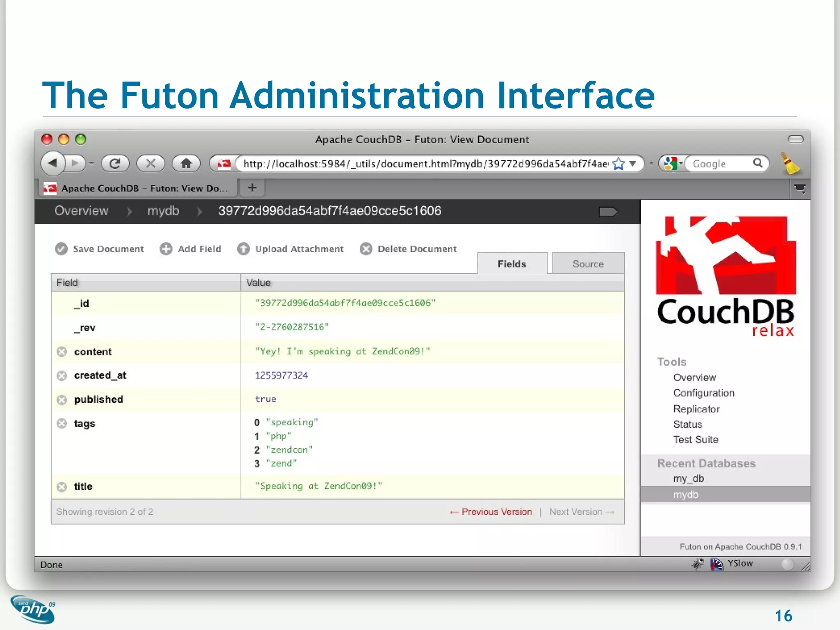Select the _id value string

(x=345, y=303)
